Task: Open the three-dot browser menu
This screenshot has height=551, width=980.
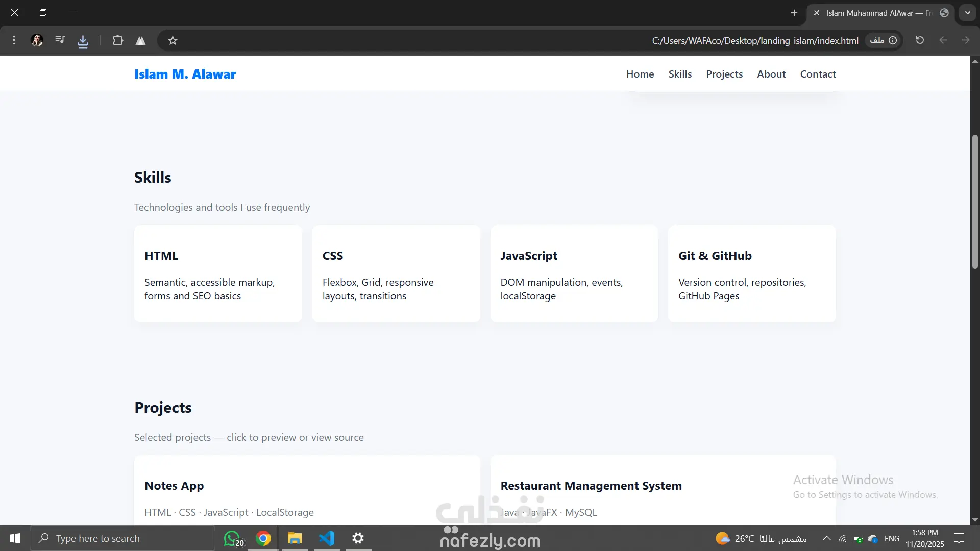Action: point(14,40)
